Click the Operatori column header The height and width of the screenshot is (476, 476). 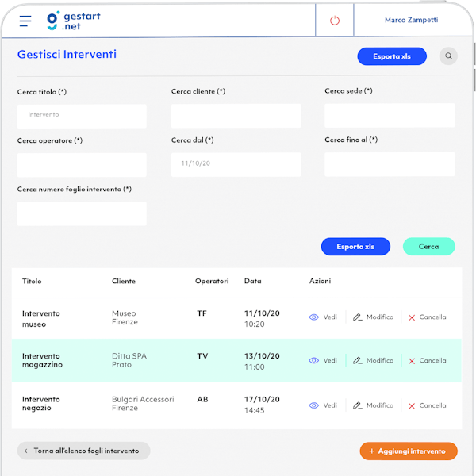point(212,281)
